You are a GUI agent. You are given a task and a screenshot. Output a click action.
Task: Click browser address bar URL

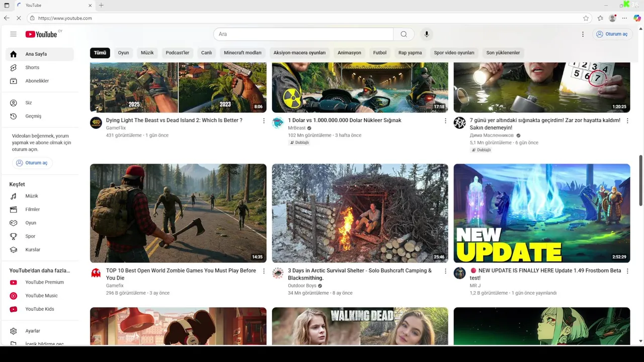coord(65,18)
